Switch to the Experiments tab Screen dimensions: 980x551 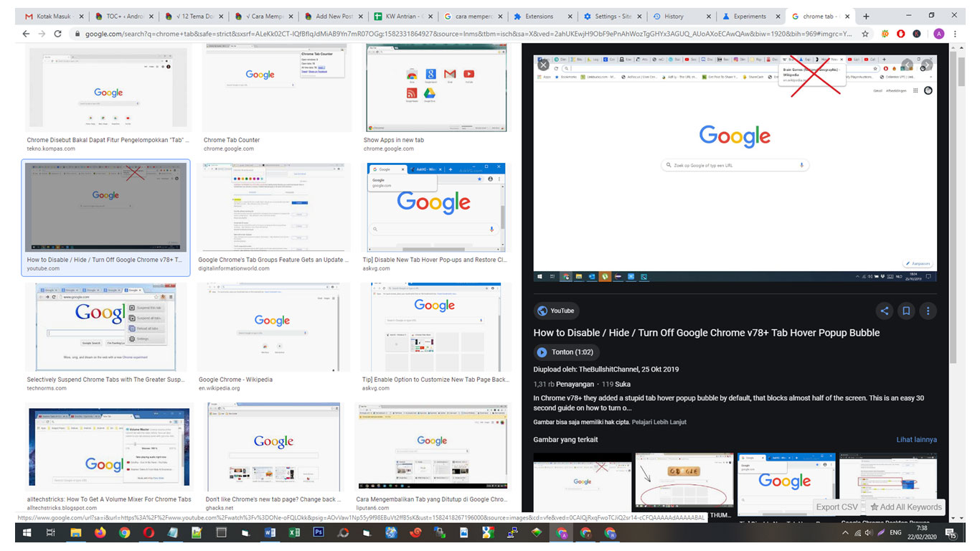(x=752, y=16)
